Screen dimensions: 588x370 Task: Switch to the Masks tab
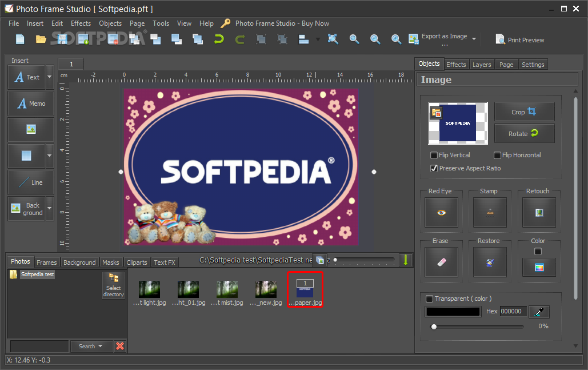pos(111,262)
